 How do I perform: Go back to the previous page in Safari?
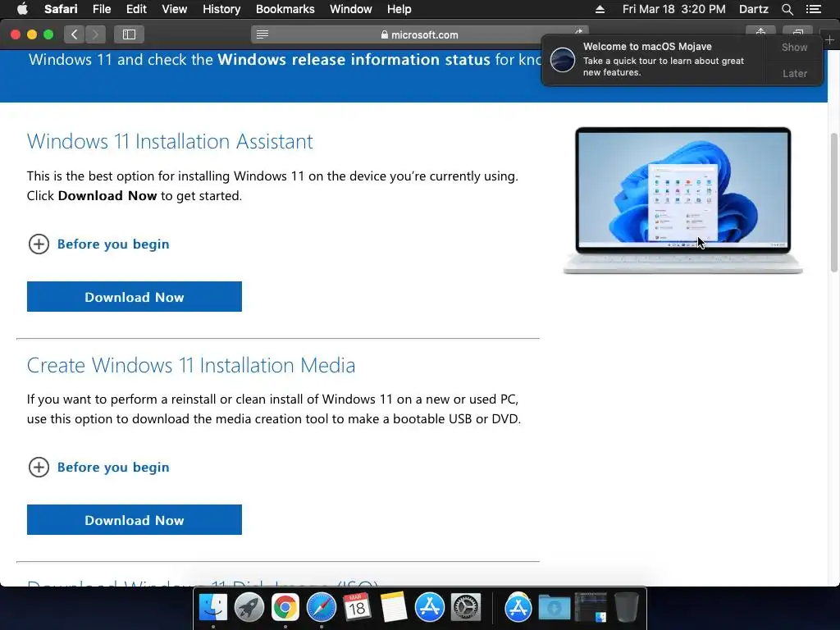[74, 34]
